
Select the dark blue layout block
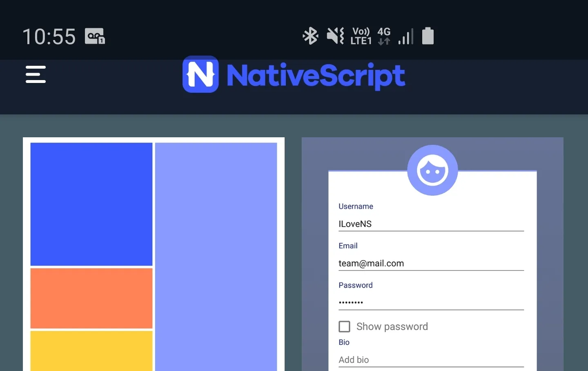91,204
